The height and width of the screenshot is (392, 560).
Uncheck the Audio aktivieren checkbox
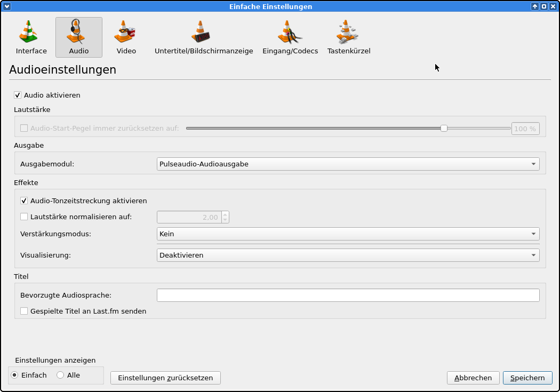18,95
